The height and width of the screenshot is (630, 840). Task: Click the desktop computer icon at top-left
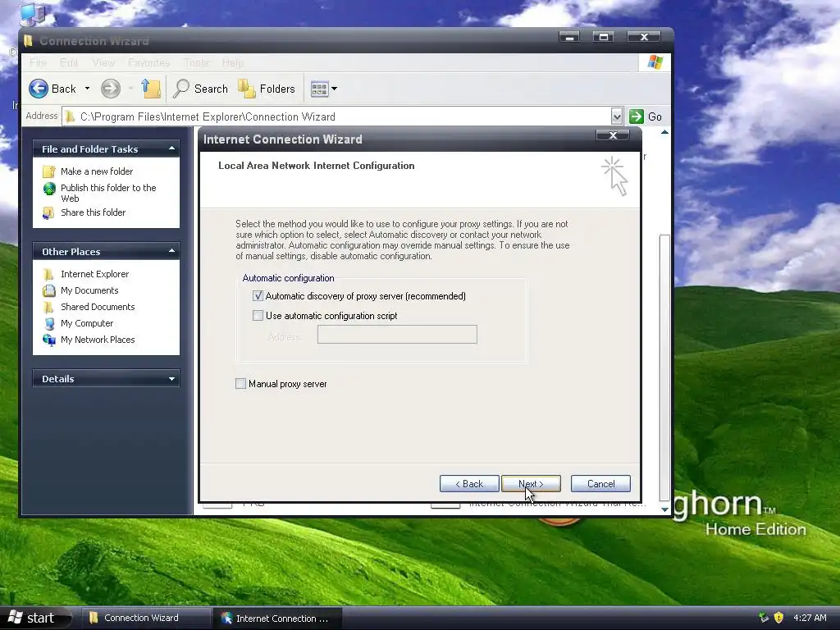point(32,14)
